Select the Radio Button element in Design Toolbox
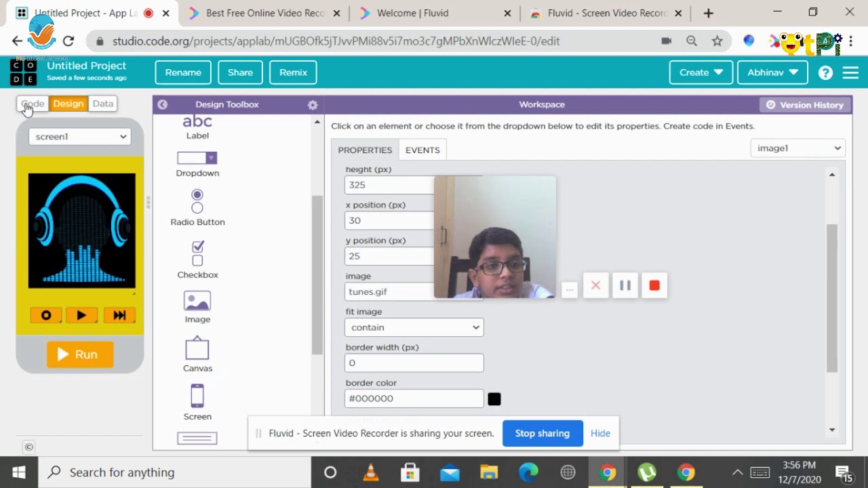The width and height of the screenshot is (868, 488). 197,207
